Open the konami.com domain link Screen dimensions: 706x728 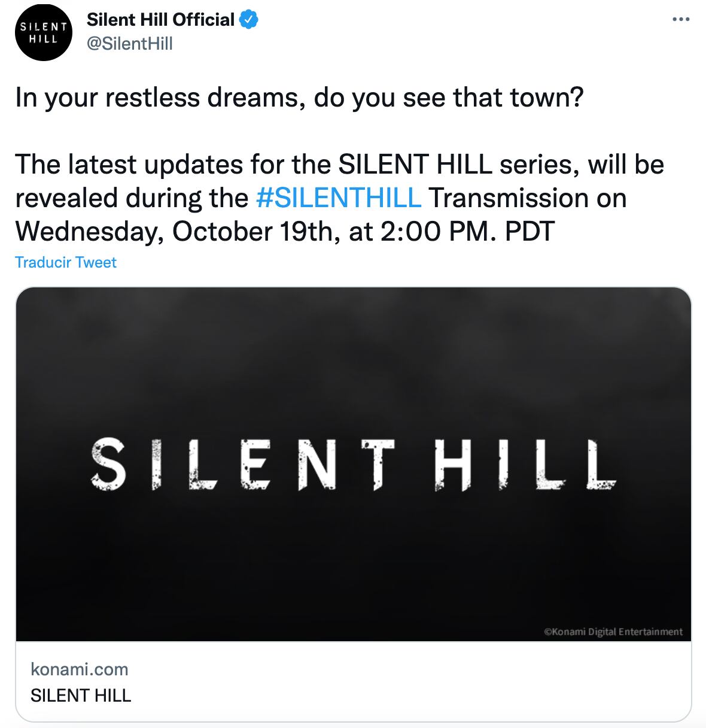click(80, 669)
